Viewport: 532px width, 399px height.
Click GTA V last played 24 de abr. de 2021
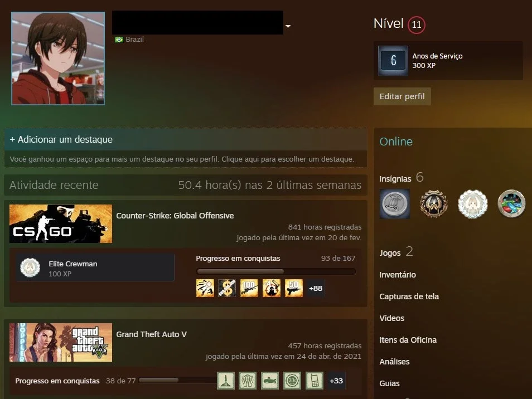point(283,356)
